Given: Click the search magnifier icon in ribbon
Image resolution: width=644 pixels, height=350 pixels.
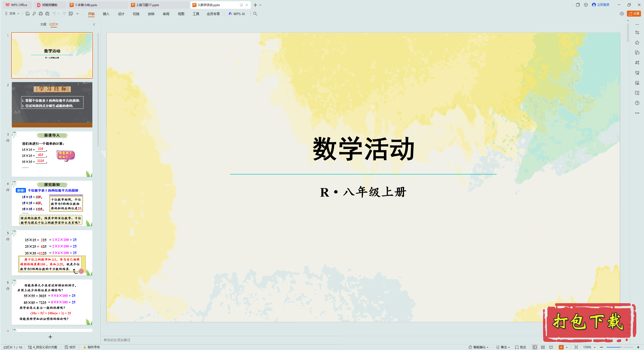Looking at the screenshot, I should point(255,14).
